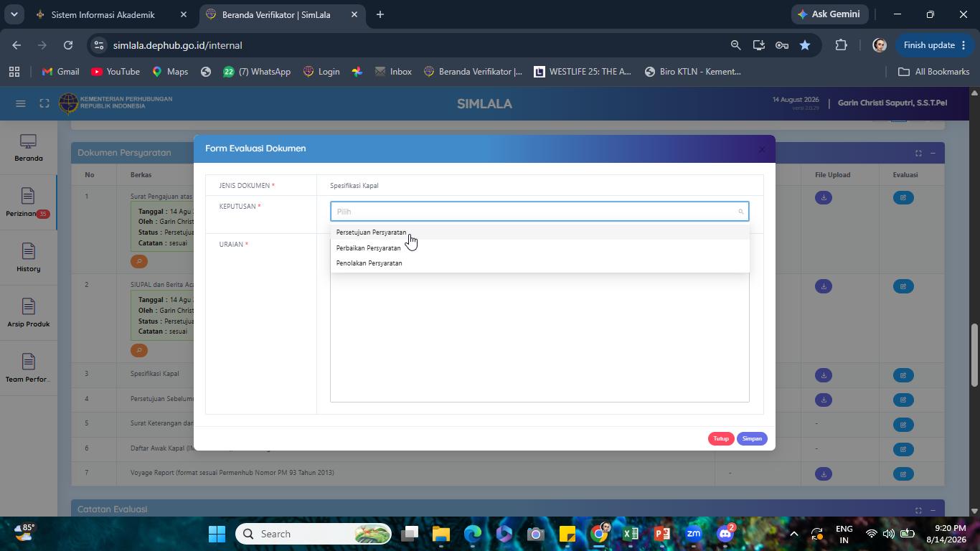Image resolution: width=980 pixels, height=551 pixels.
Task: Open Arsip Produk in sidebar
Action: (28, 314)
